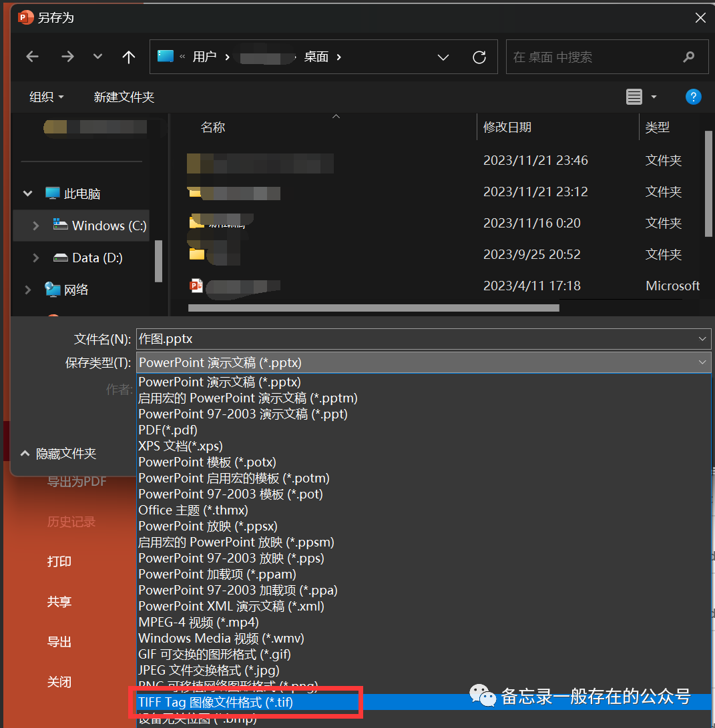This screenshot has width=715, height=728.
Task: Choose GIF 可交换的图形格式 (*.gif)
Action: (424, 655)
